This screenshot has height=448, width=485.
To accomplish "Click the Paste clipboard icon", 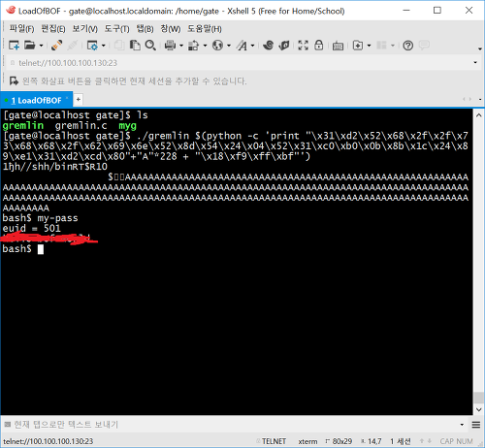I will tap(135, 46).
